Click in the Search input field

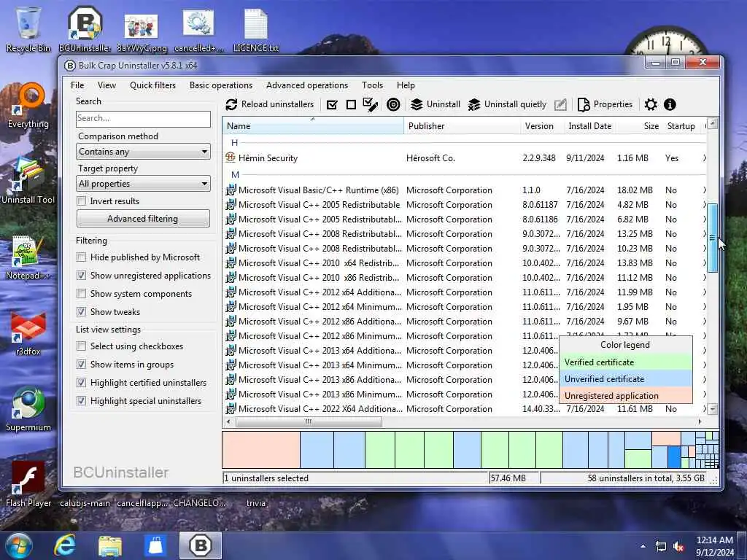pyautogui.click(x=143, y=119)
